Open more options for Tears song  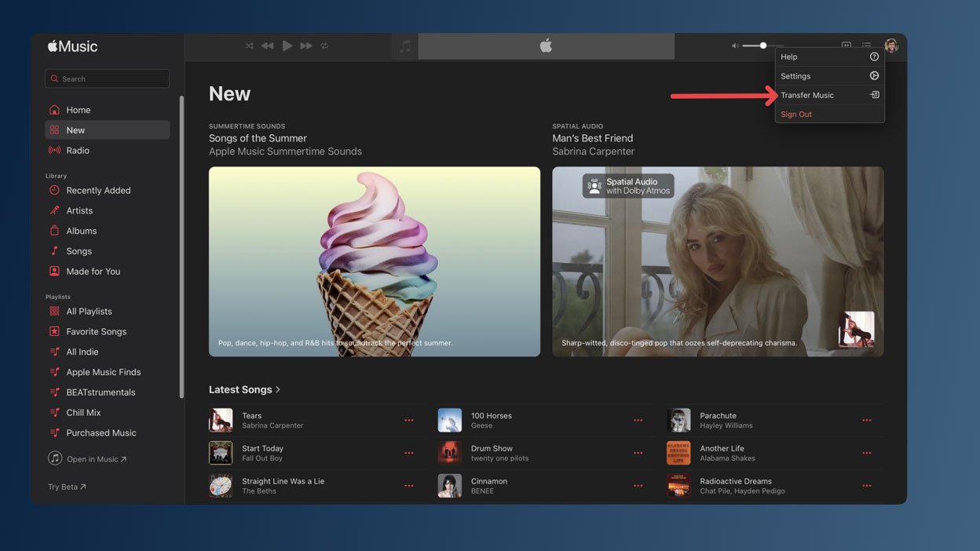(x=409, y=421)
